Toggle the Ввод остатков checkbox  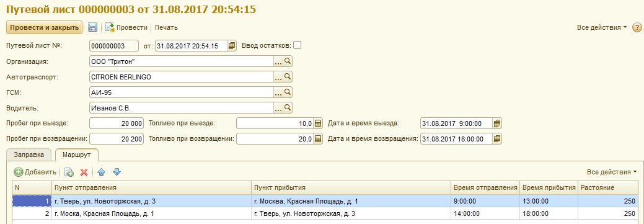click(297, 45)
